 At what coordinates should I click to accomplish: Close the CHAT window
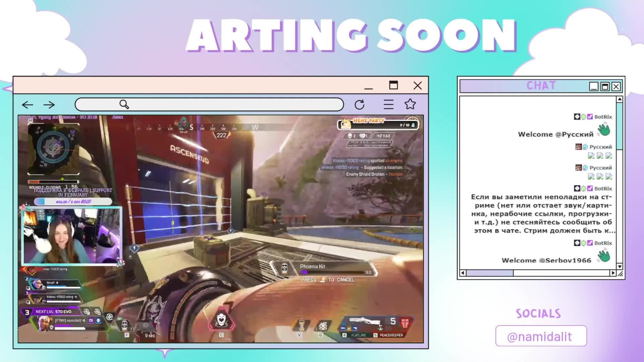point(616,86)
